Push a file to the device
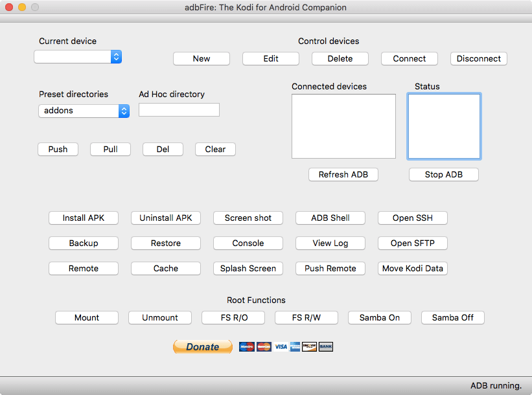Image resolution: width=532 pixels, height=395 pixels. point(58,149)
